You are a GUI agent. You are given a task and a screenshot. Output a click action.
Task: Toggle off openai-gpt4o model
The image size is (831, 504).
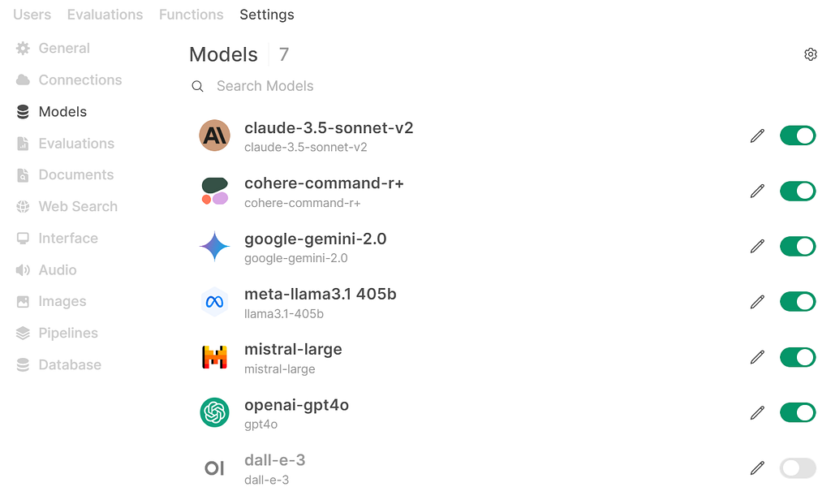point(798,412)
